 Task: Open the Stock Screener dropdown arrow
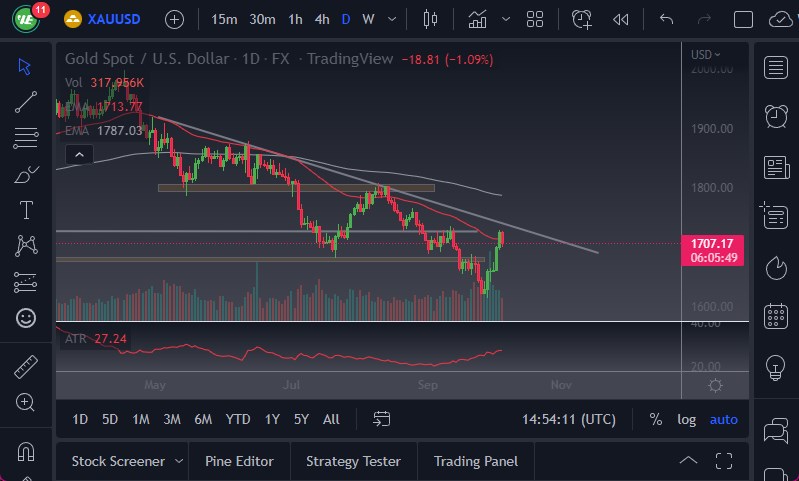pyautogui.click(x=179, y=461)
